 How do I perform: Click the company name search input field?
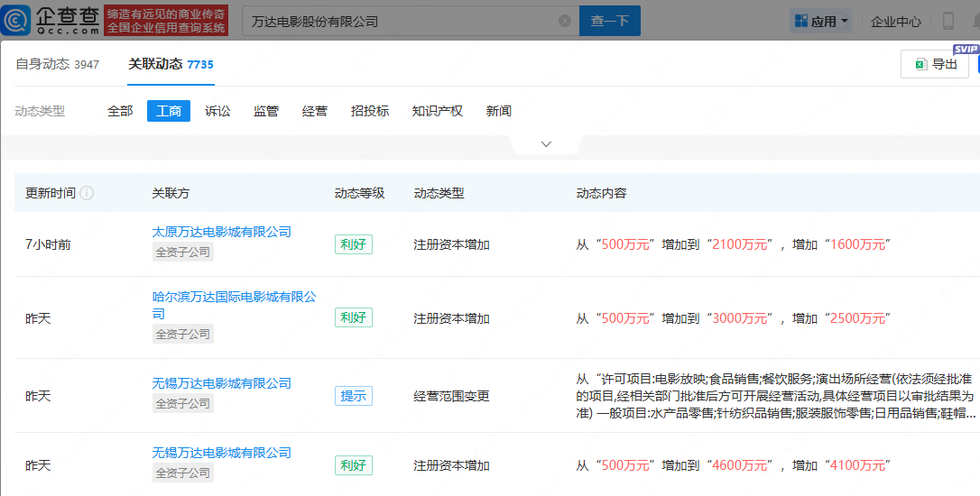pyautogui.click(x=397, y=21)
